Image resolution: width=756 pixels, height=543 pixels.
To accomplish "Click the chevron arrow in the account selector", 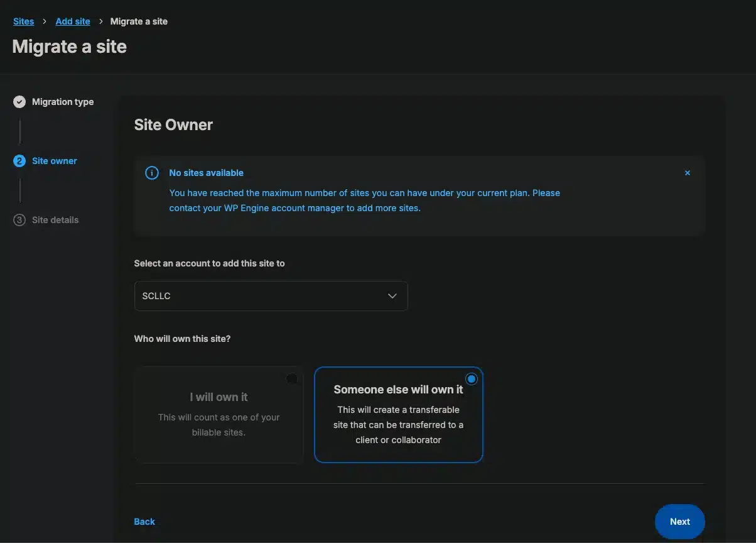I will [392, 296].
